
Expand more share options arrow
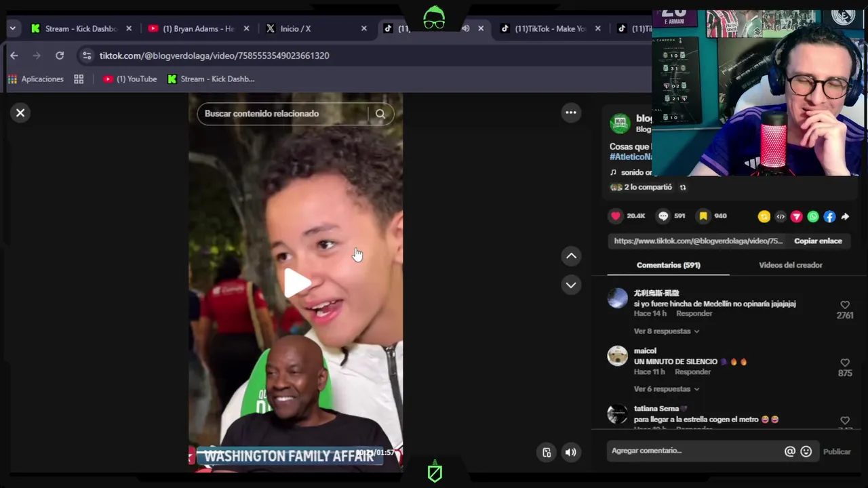pos(845,217)
